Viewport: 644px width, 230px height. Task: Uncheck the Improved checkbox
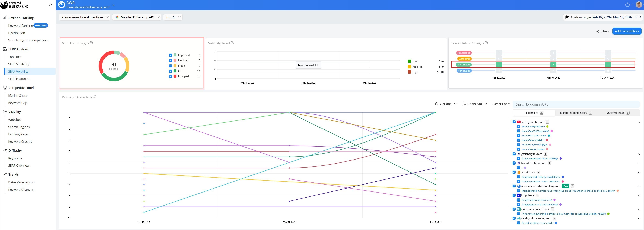pyautogui.click(x=171, y=55)
